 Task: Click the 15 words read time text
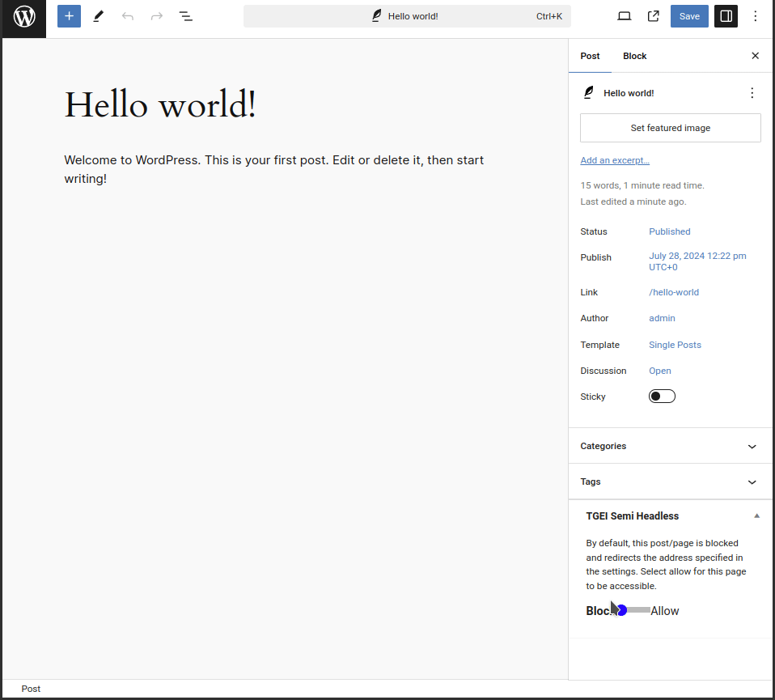pyautogui.click(x=642, y=185)
